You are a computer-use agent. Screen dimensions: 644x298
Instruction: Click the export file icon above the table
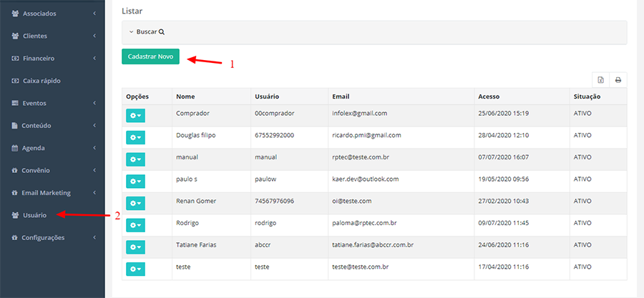[601, 79]
